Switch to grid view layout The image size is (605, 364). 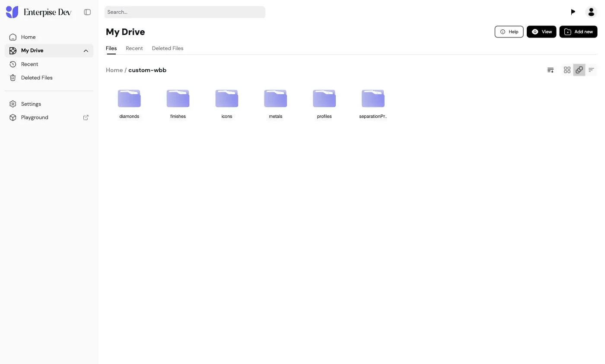coord(567,70)
